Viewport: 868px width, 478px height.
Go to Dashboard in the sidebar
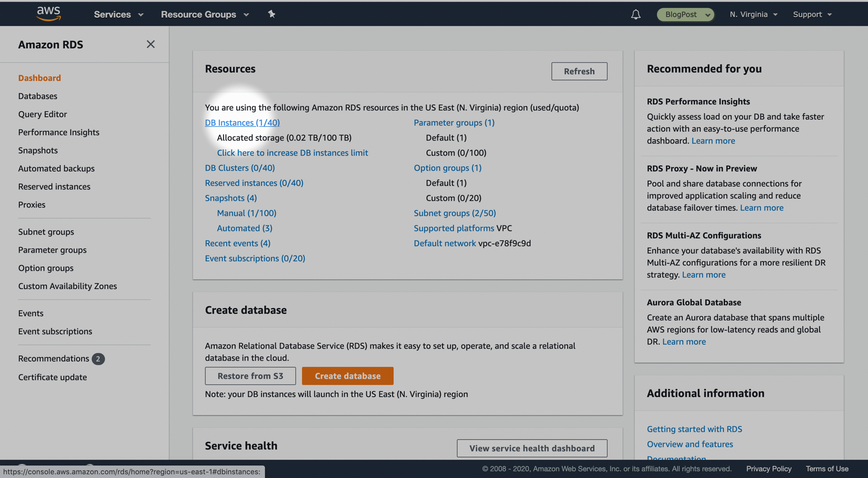click(x=39, y=78)
